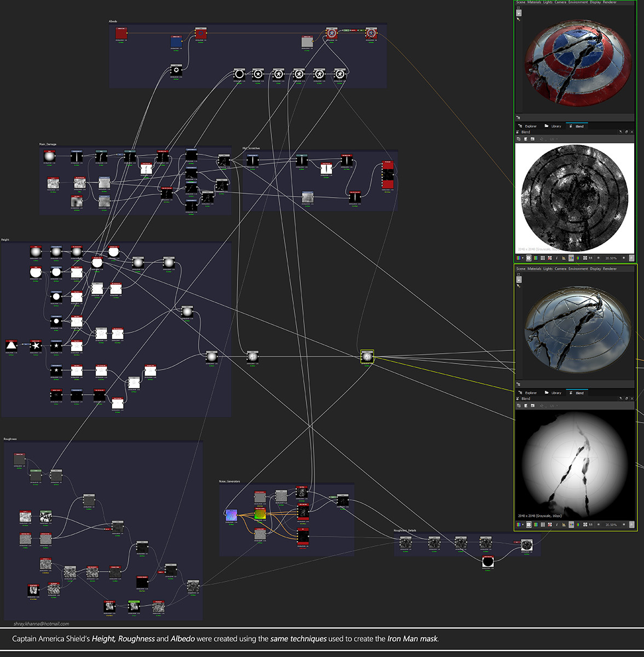The width and height of the screenshot is (644, 657).
Task: Toggle lock icon in upper 2D view toolbar
Action: (x=631, y=258)
